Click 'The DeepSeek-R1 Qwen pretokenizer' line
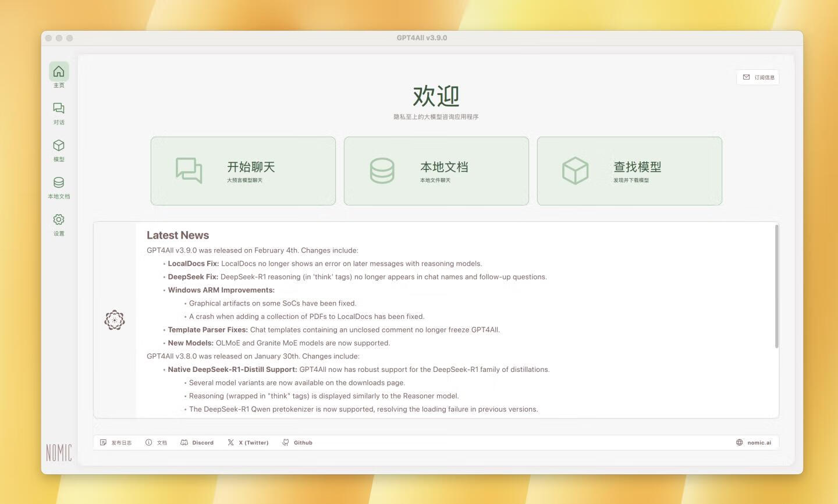 [363, 410]
